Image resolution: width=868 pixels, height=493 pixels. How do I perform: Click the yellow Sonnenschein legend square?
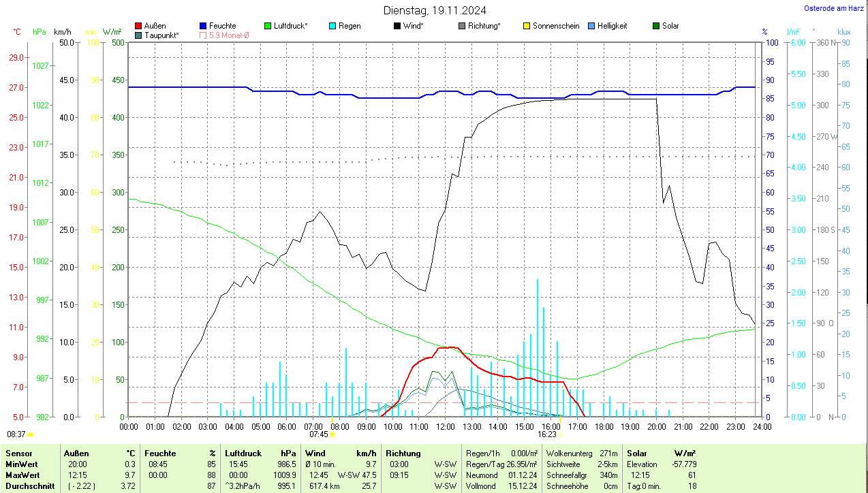pyautogui.click(x=527, y=26)
